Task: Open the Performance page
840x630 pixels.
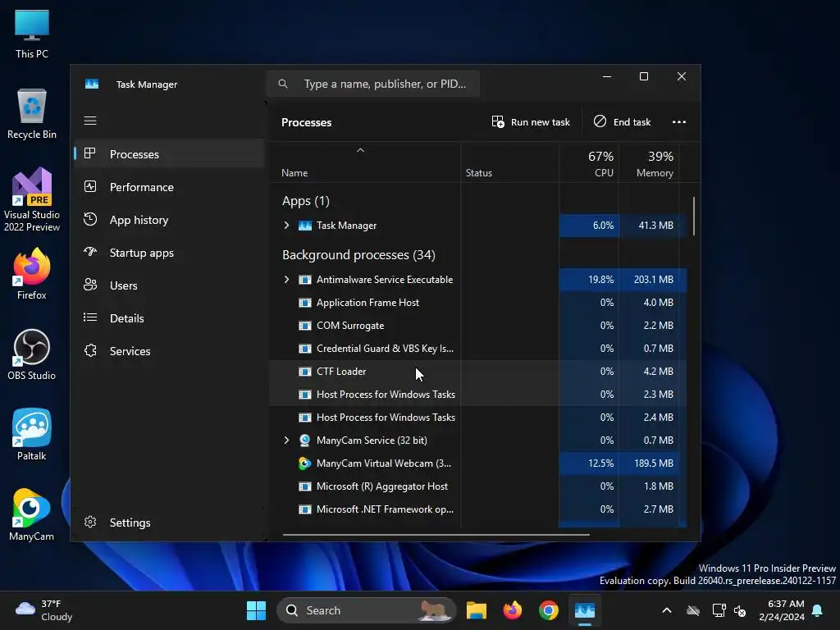Action: [169, 187]
